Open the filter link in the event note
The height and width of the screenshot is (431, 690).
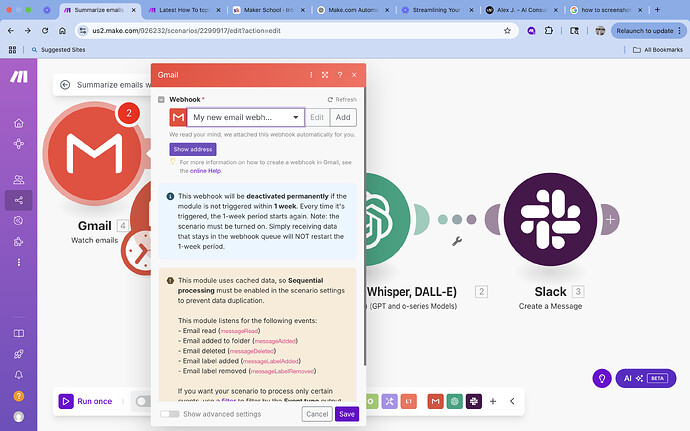click(x=226, y=400)
